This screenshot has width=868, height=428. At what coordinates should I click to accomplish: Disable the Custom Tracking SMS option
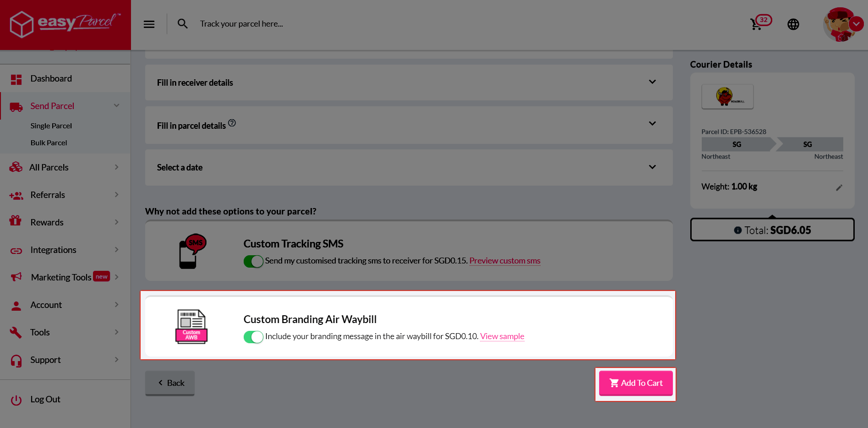point(253,261)
